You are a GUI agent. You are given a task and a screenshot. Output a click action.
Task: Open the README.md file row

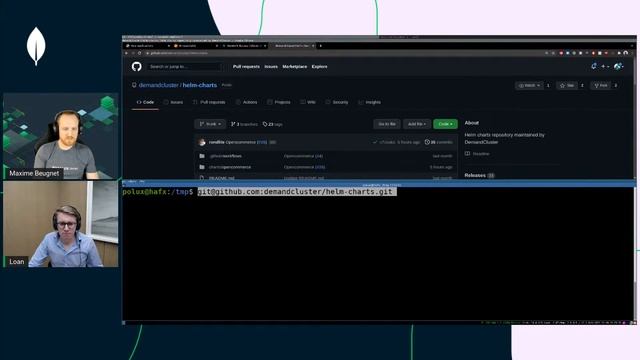(x=326, y=178)
